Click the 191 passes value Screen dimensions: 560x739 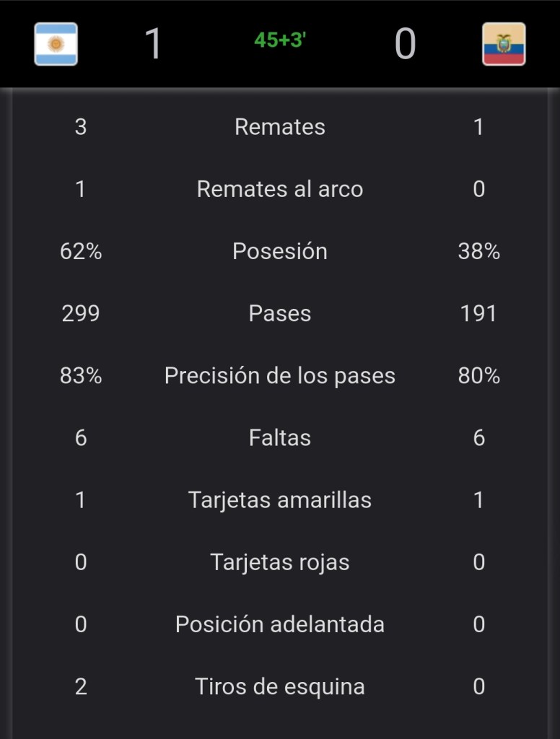point(478,313)
